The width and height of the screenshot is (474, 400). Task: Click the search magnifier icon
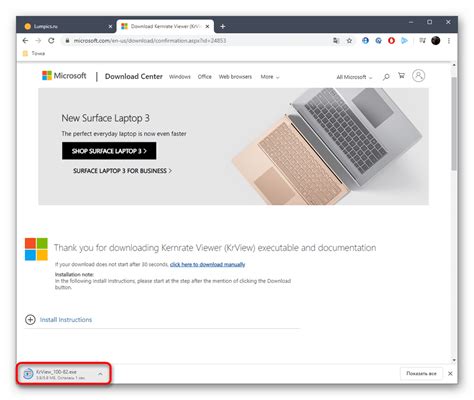pos(386,77)
